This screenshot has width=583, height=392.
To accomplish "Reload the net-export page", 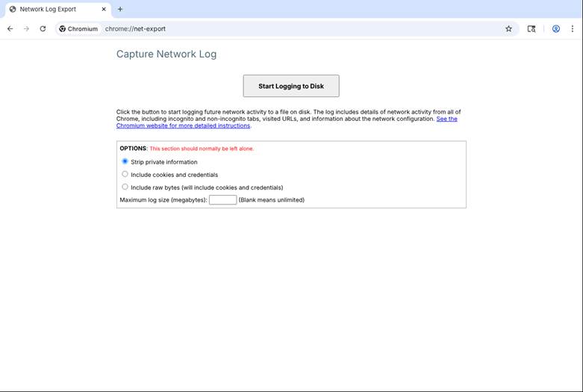I will [x=43, y=28].
